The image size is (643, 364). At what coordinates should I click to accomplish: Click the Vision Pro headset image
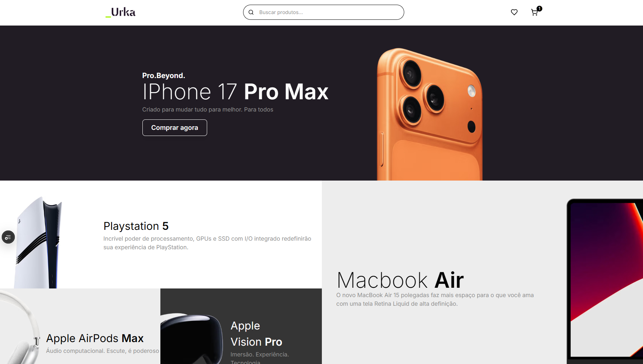(192, 338)
